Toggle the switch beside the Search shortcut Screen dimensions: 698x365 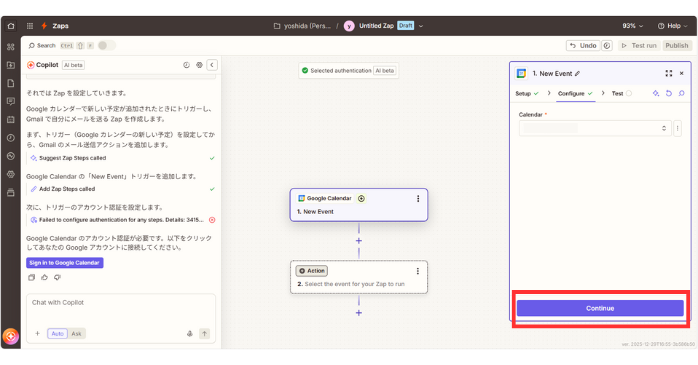106,45
